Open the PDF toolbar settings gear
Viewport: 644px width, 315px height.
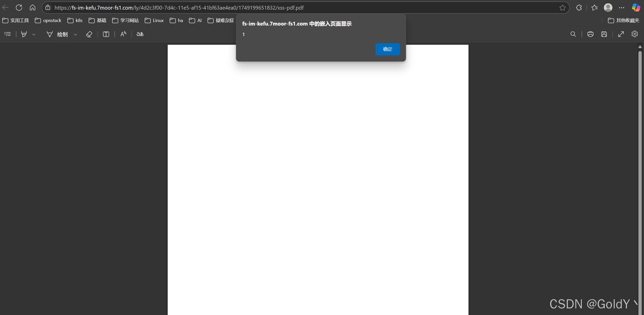[634, 34]
